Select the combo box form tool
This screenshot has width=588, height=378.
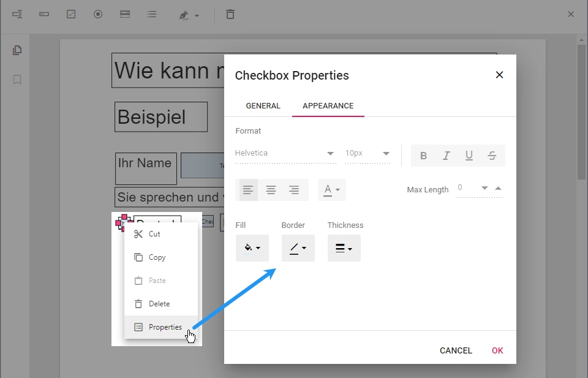click(x=125, y=13)
